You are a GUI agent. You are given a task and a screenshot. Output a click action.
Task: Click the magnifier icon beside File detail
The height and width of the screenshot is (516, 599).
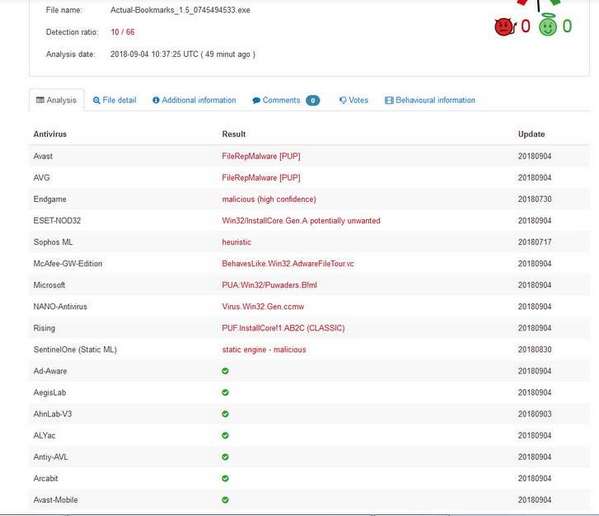96,100
